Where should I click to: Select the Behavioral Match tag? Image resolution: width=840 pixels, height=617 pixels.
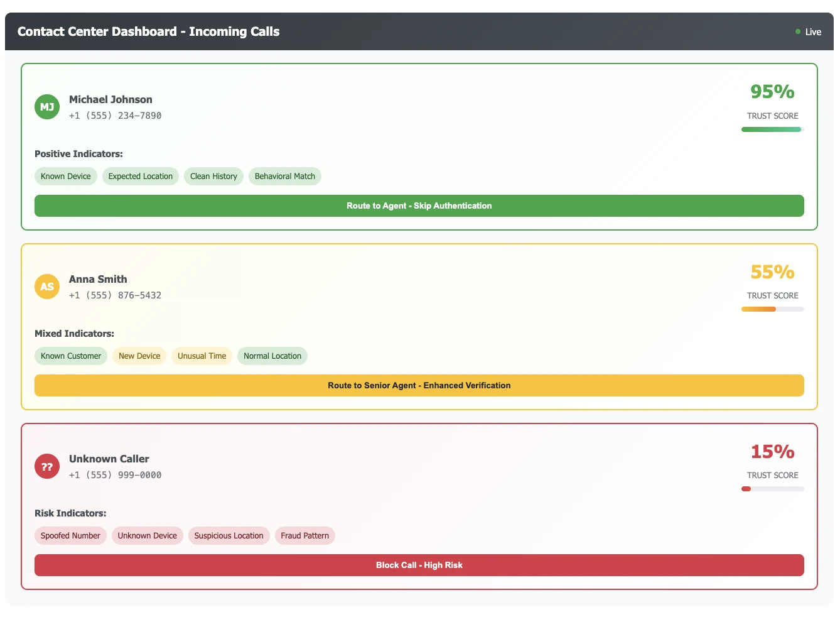(285, 177)
